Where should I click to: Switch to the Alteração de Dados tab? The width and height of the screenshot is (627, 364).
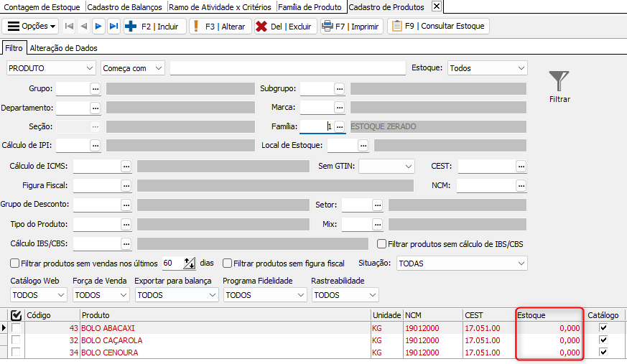[63, 49]
